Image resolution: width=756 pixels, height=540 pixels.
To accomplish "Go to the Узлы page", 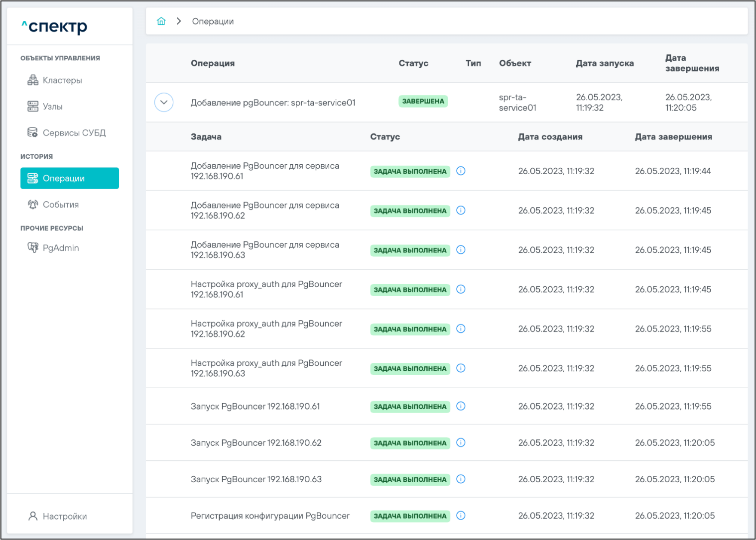I will pyautogui.click(x=52, y=107).
